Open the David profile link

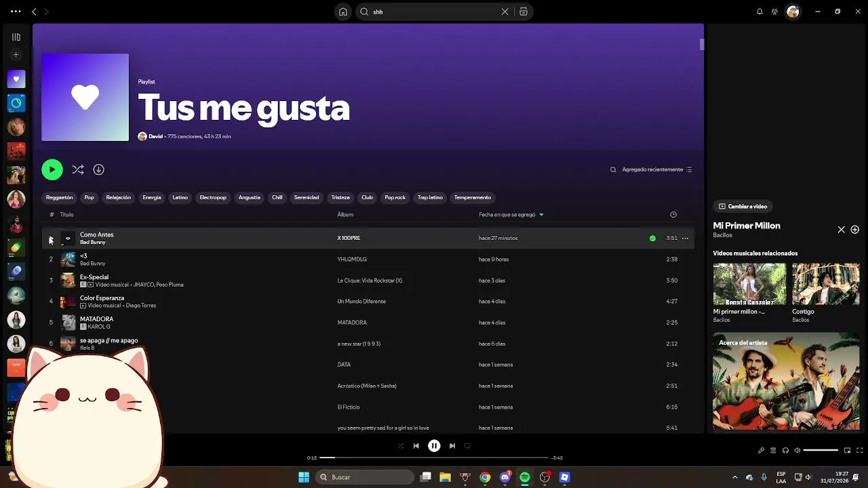(x=155, y=136)
